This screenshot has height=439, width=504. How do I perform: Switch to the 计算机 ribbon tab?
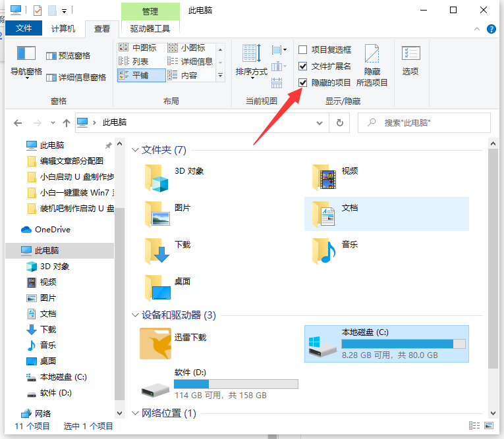pos(63,28)
